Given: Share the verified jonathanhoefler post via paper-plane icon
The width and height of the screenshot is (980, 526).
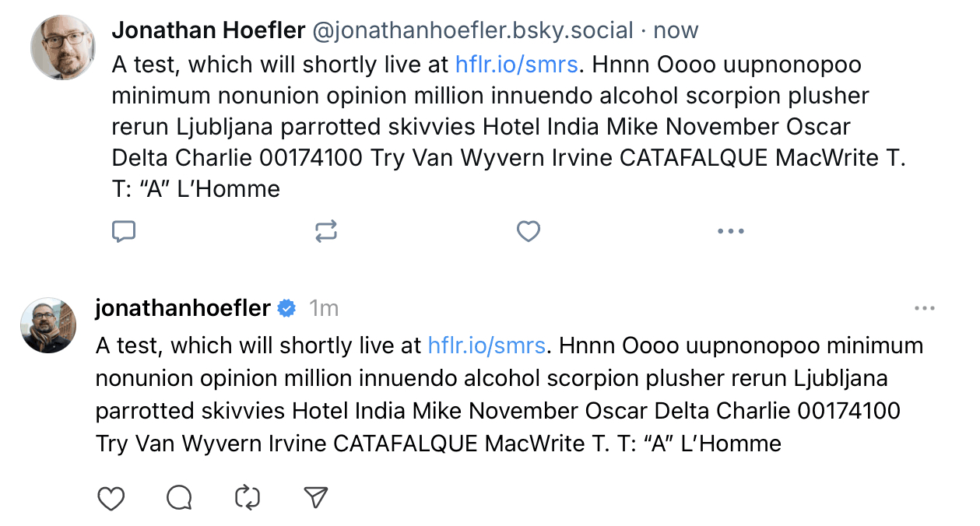Looking at the screenshot, I should point(315,498).
